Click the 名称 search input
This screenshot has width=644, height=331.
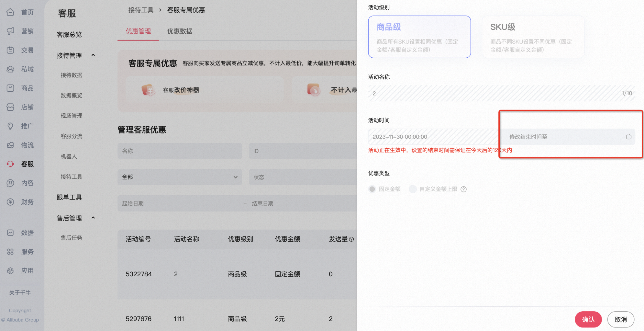pos(180,151)
